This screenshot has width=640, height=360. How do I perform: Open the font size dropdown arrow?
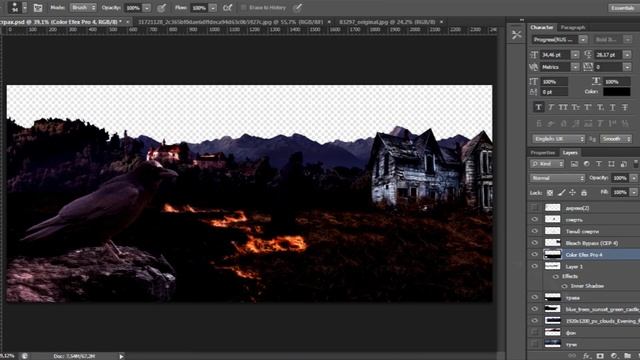click(x=575, y=55)
